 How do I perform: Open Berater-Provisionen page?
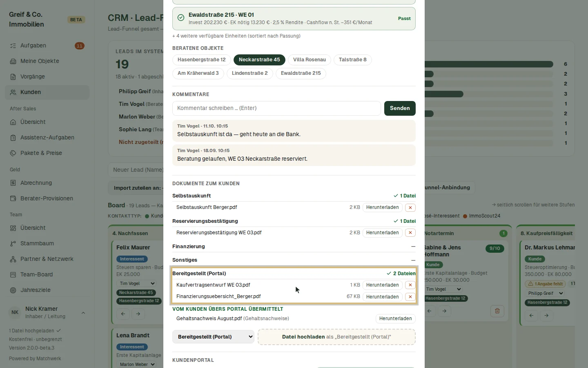[47, 199]
